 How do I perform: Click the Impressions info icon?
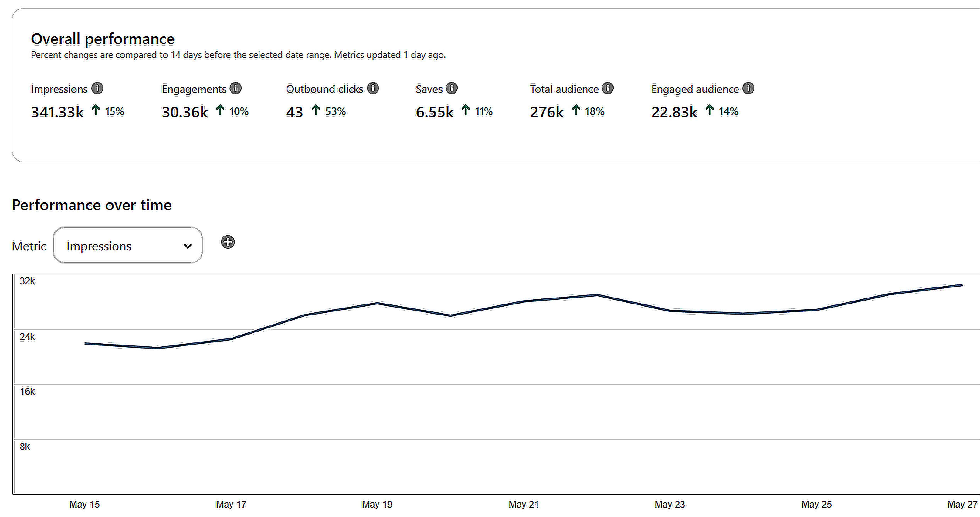point(97,88)
